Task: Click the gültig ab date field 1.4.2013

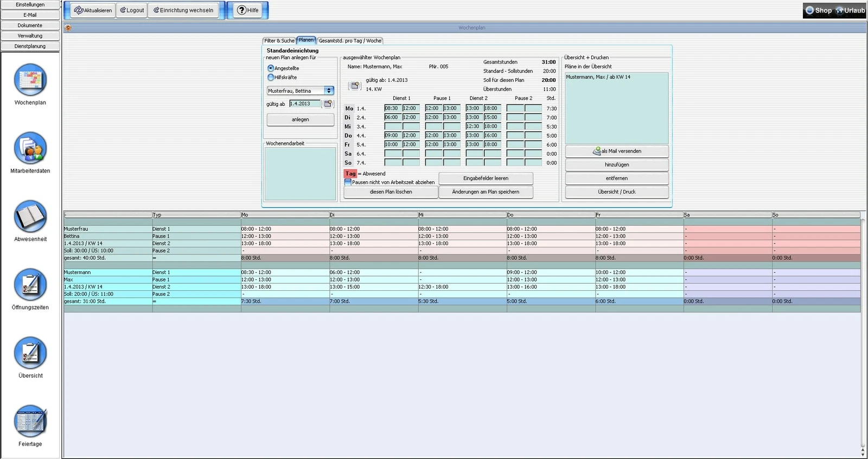Action: 305,104
